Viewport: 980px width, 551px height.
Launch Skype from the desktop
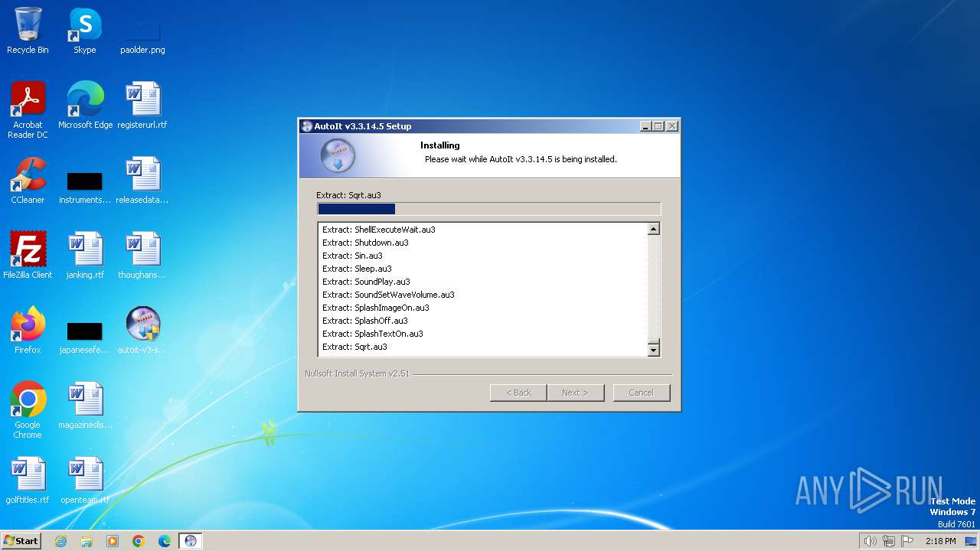point(85,31)
